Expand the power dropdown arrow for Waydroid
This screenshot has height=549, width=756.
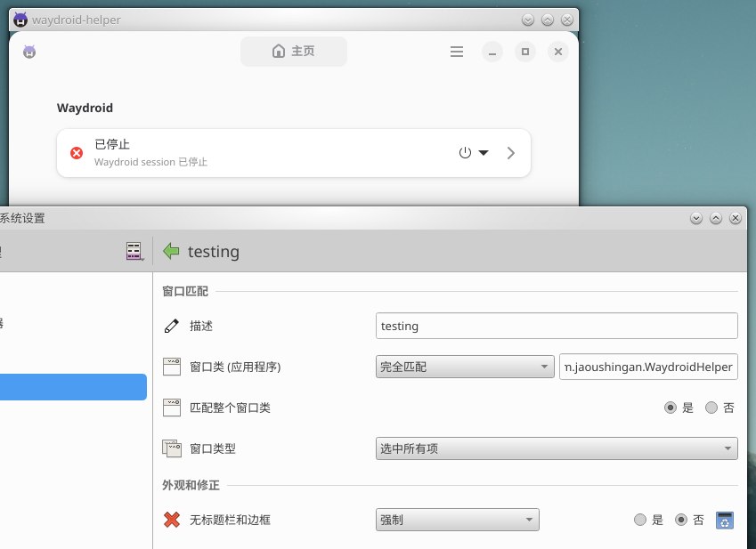tap(484, 153)
